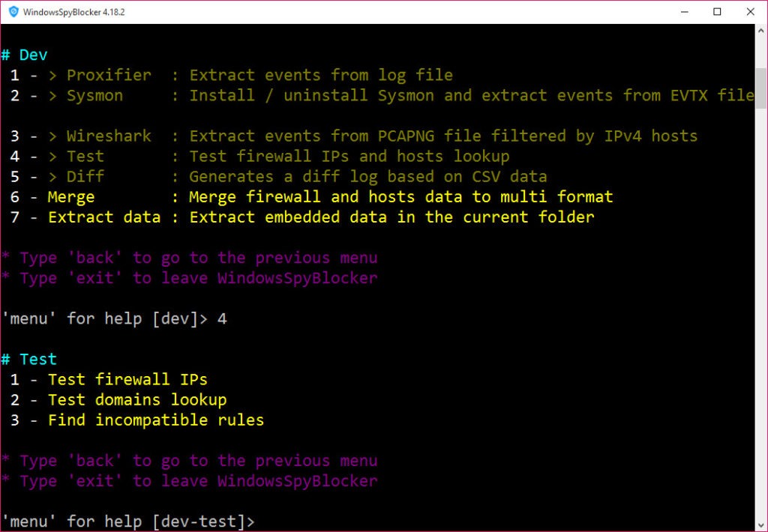
Task: Click 'Test domains lookup' option
Action: point(137,400)
